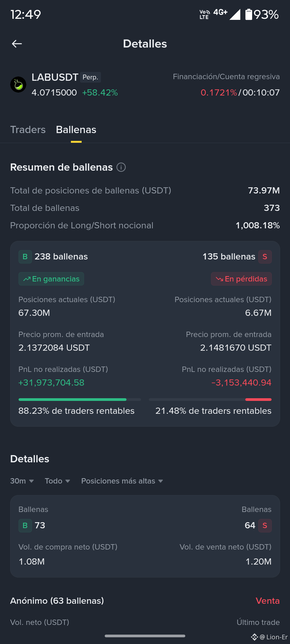Tap the battery status icon
This screenshot has height=644, width=290.
click(x=249, y=14)
